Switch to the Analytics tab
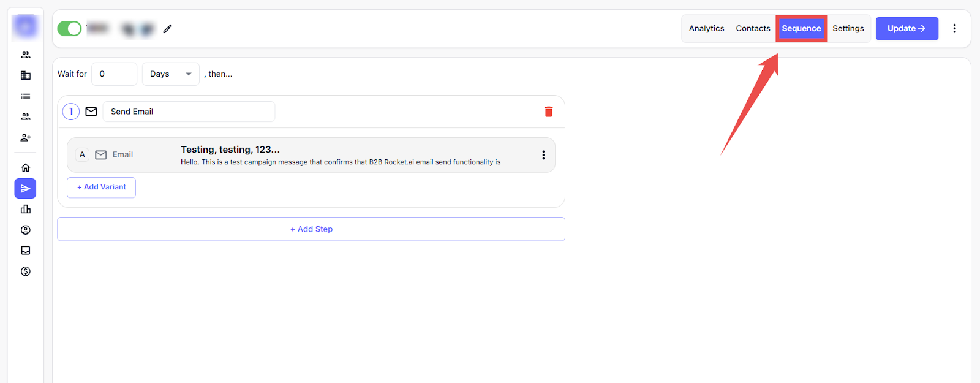Viewport: 980px width, 383px height. pyautogui.click(x=706, y=29)
